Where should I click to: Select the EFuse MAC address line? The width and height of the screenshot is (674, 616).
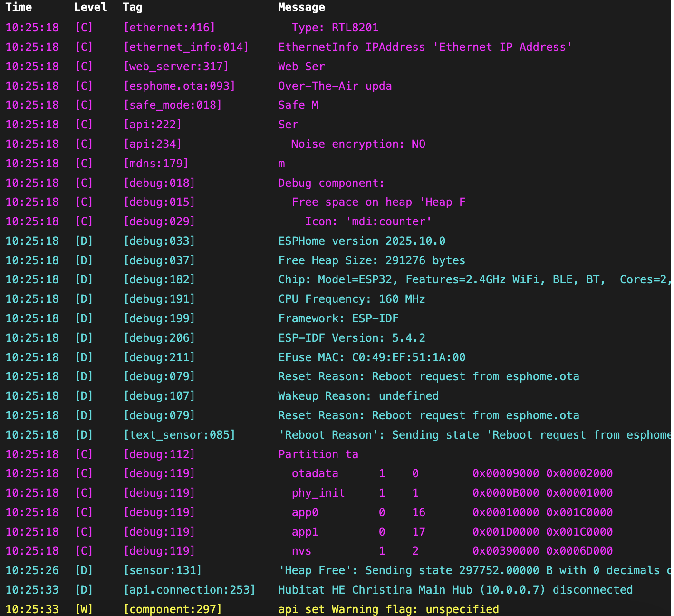372,357
